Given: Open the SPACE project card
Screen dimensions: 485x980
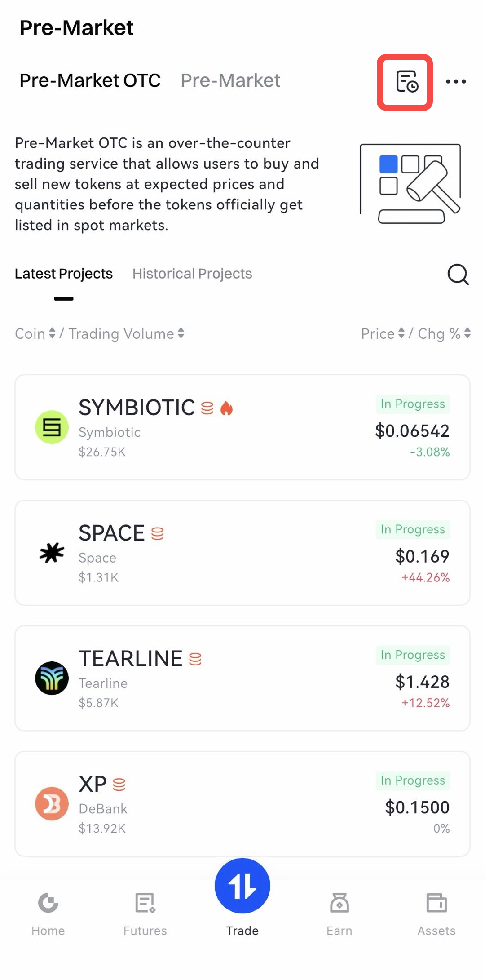Looking at the screenshot, I should pos(242,553).
